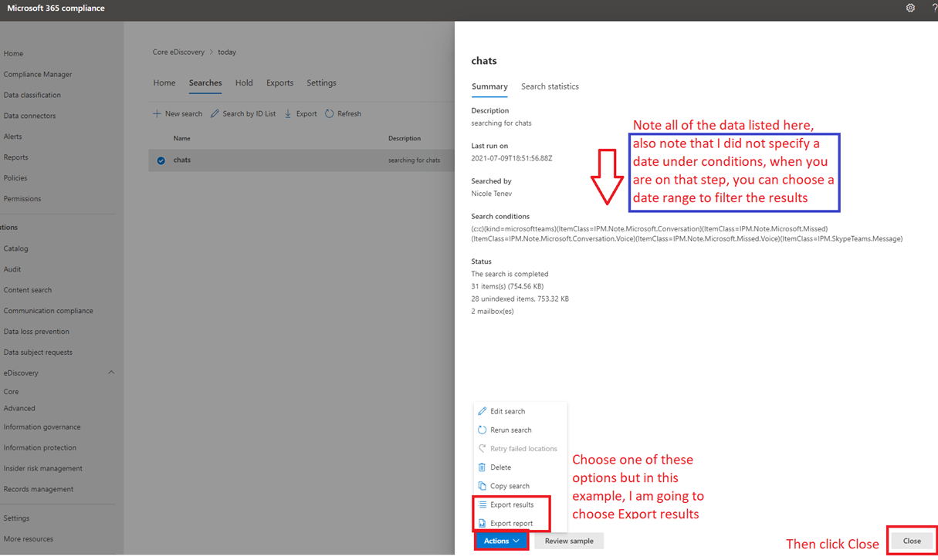Screen dimensions: 938x560
Task: Open Audit in left navigation
Action: (x=12, y=269)
